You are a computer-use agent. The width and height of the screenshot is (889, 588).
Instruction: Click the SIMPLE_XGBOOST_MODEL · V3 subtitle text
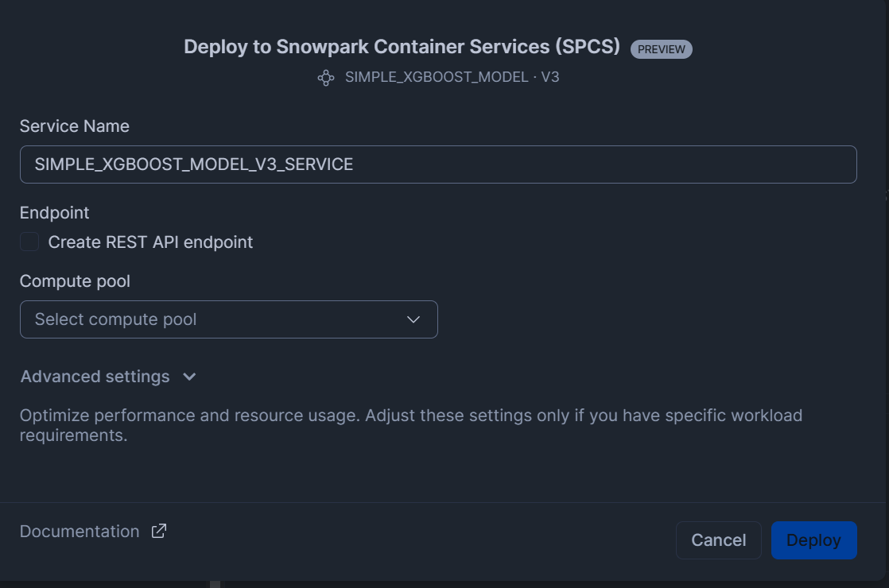(x=452, y=77)
